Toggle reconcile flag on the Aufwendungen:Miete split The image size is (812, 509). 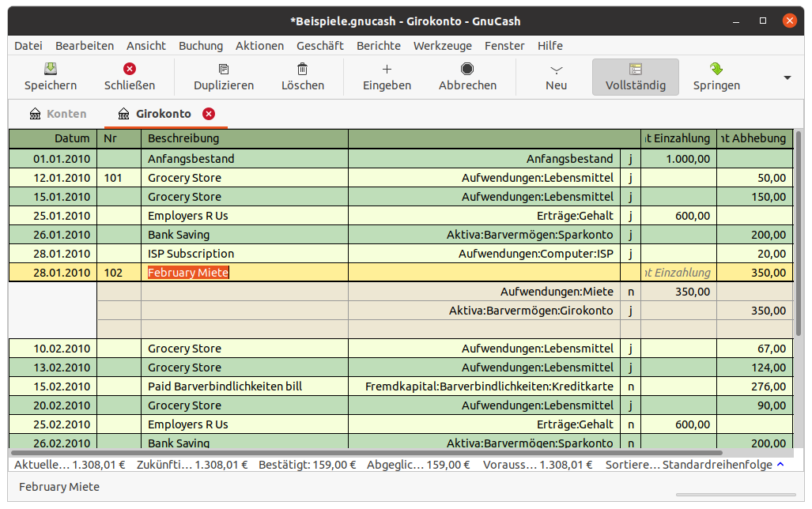(631, 292)
